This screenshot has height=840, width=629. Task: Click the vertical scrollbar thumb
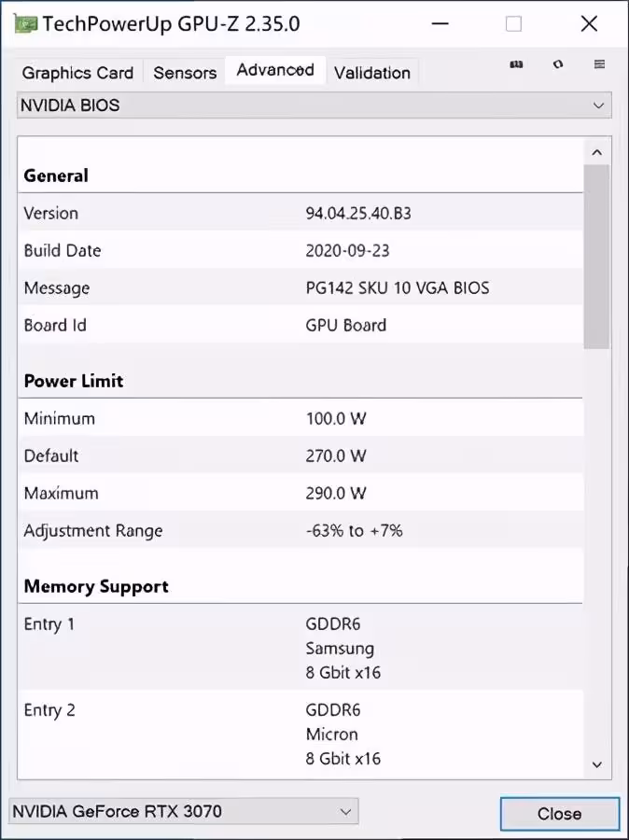tap(596, 257)
